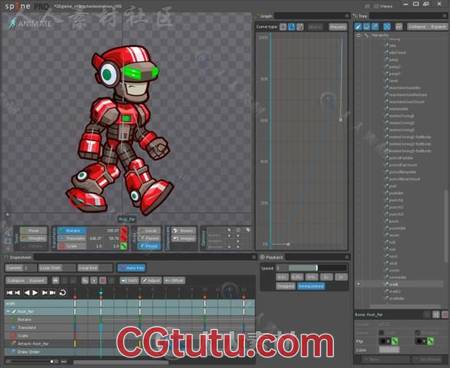Choose the stepped curve type icon

click(x=300, y=27)
